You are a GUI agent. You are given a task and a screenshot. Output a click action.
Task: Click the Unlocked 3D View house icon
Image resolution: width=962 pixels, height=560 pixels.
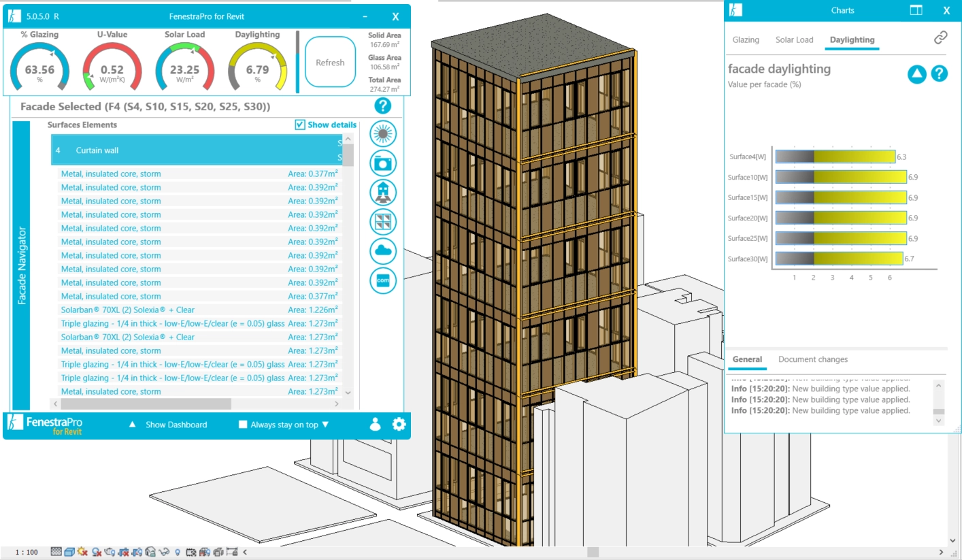150,552
